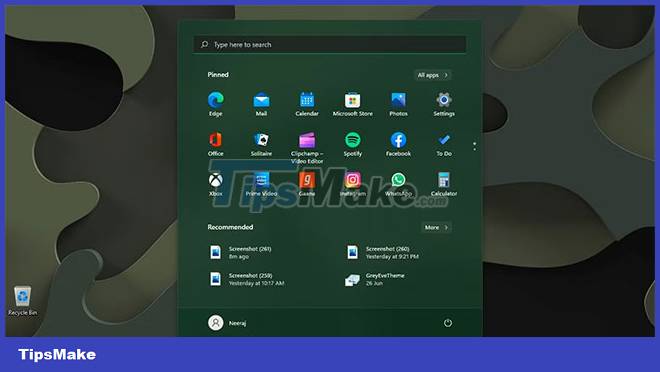Open the Neeraj user account menu
The image size is (660, 372).
click(x=227, y=323)
